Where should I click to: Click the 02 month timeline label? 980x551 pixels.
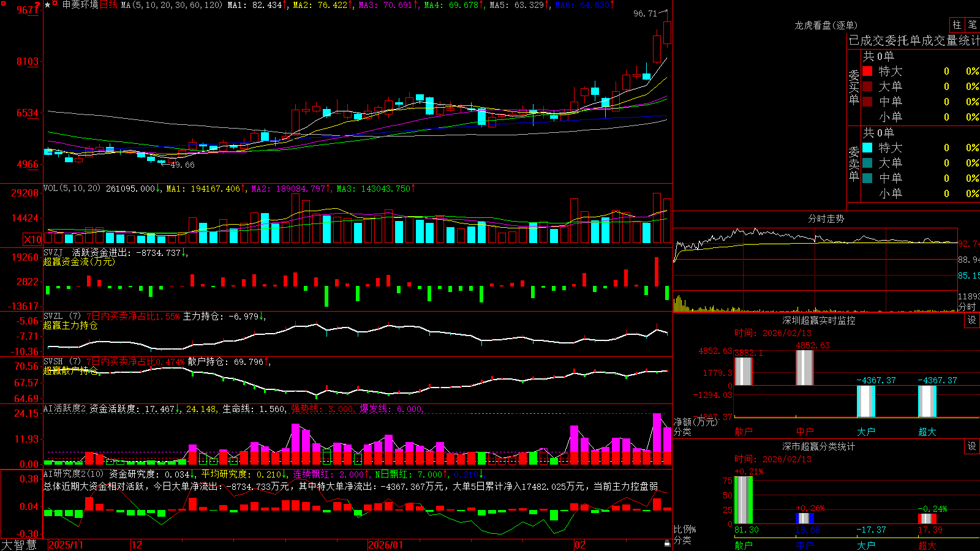pos(580,545)
